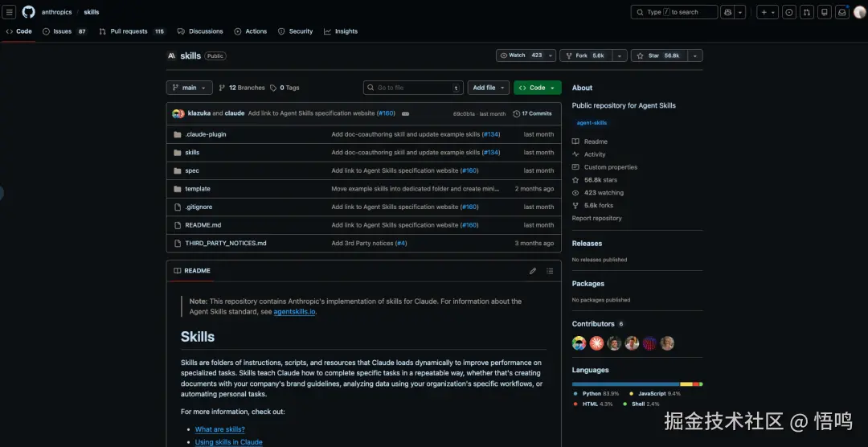
Task: Go to the GitHub homepage logo
Action: pos(28,12)
